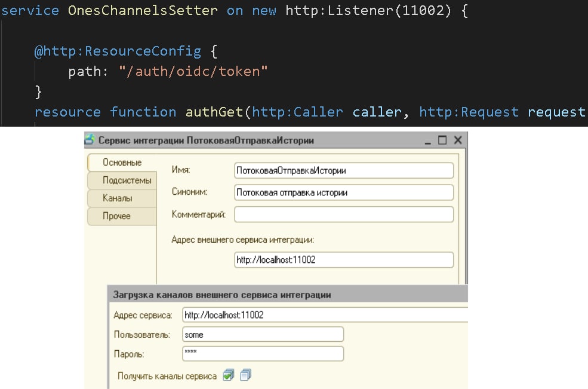Select the Прочее tab
This screenshot has width=588, height=389.
(122, 216)
